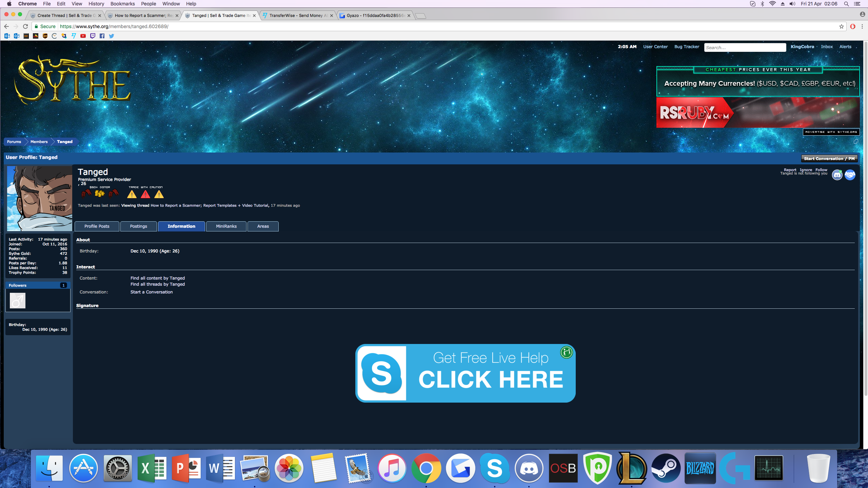Open the YouTube bookmark icon

click(x=83, y=36)
